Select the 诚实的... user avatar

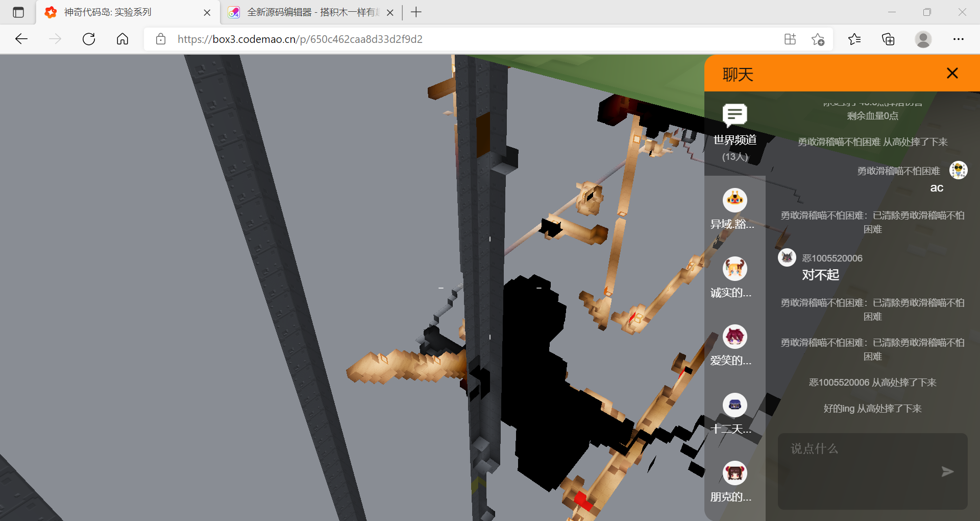[735, 269]
